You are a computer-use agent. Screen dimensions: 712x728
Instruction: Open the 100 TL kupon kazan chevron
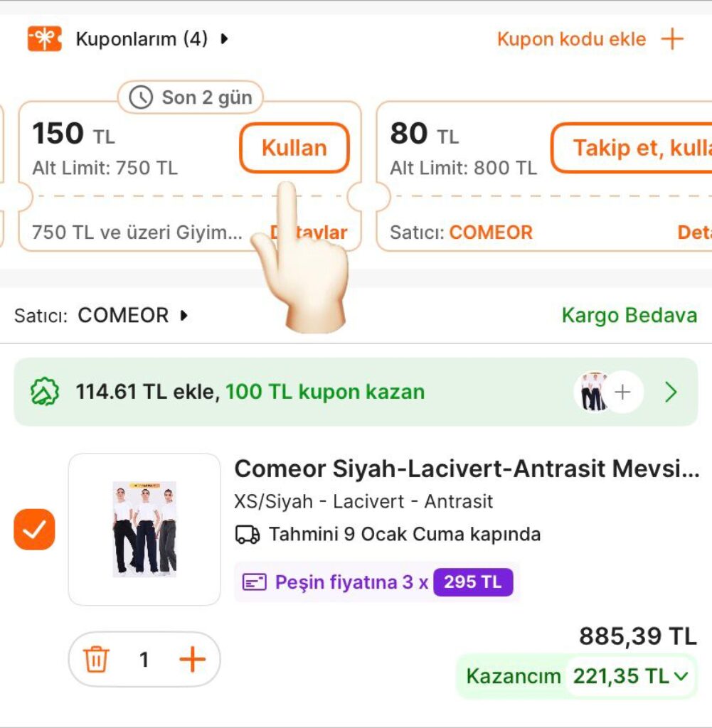(671, 392)
